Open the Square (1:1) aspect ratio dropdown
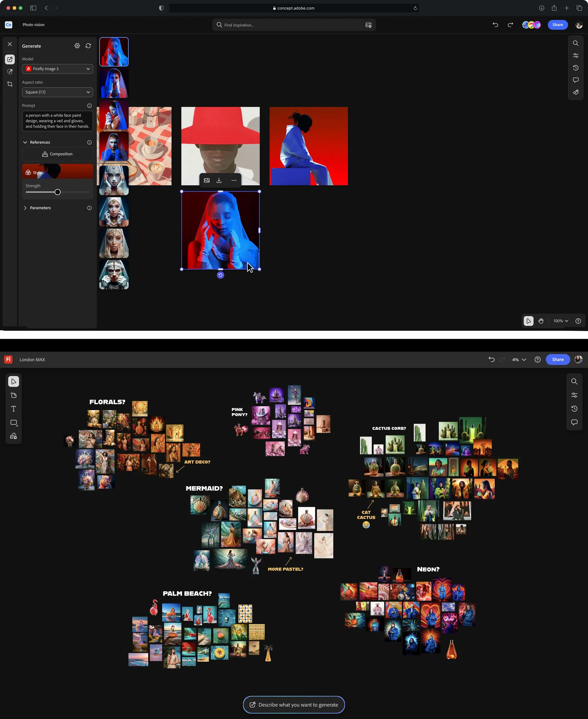Image resolution: width=588 pixels, height=719 pixels. 58,92
